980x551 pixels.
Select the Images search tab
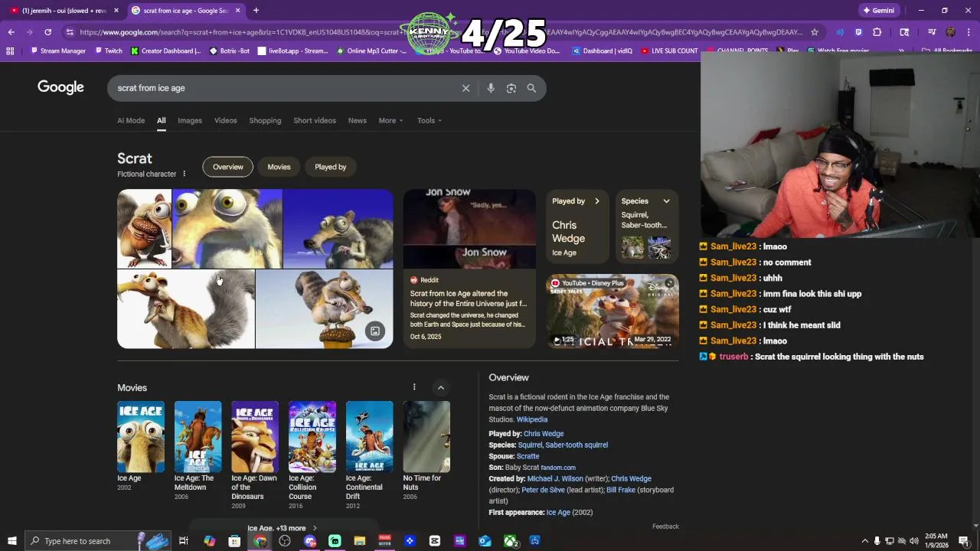point(190,120)
